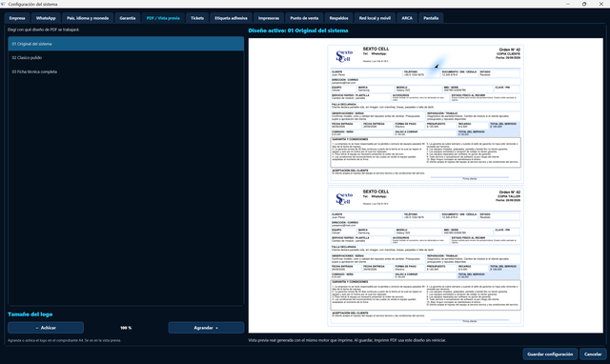Select design 01 Original del sistema
Screen dimensions: 610x364
point(126,44)
